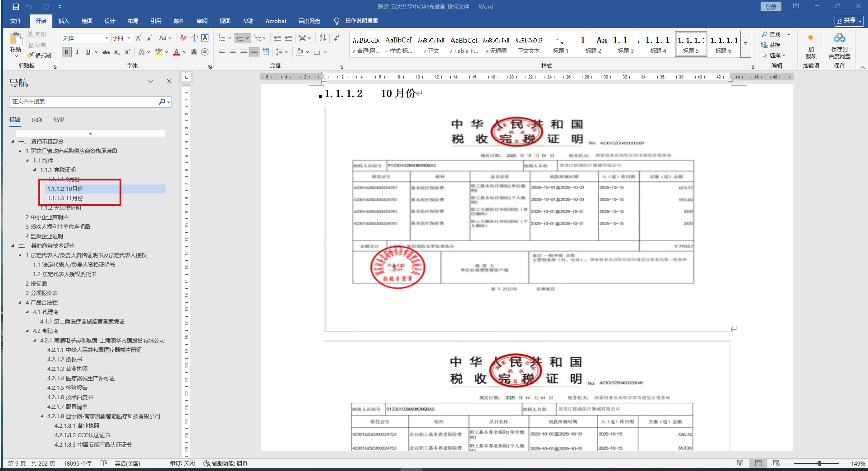Click the Save icon in the title bar
The height and width of the screenshot is (471, 868).
point(15,7)
